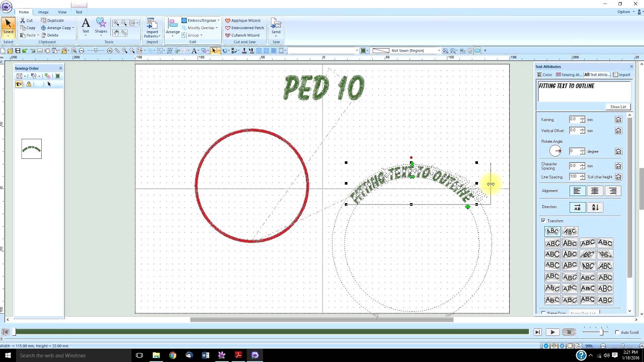Enable the Name Drop checkbox
The image size is (644, 362).
click(543, 313)
